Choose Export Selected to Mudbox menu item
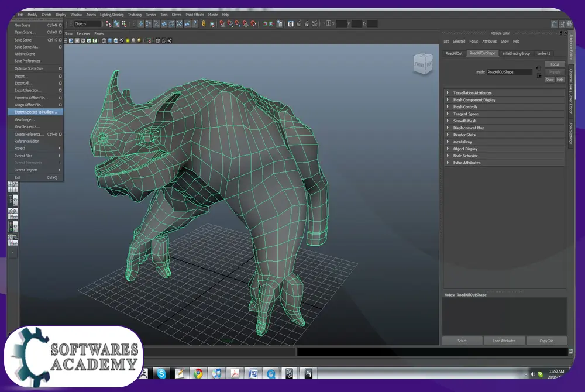The width and height of the screenshot is (585, 392). pyautogui.click(x=36, y=112)
